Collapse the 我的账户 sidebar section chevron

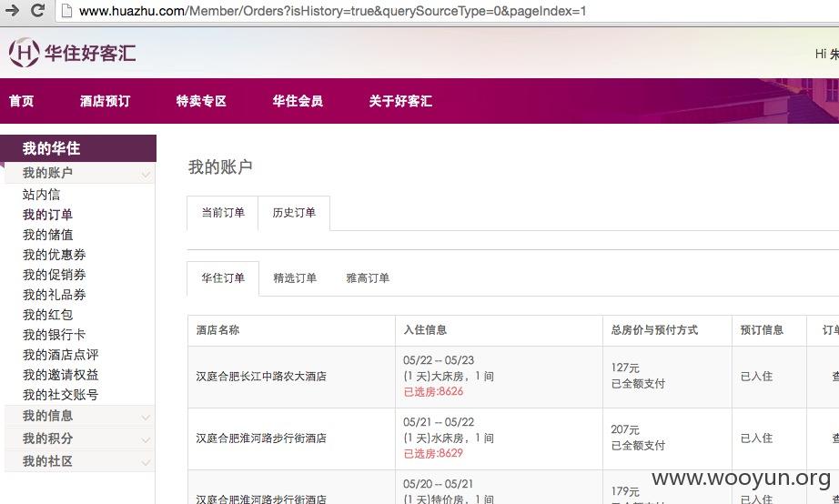point(146,175)
